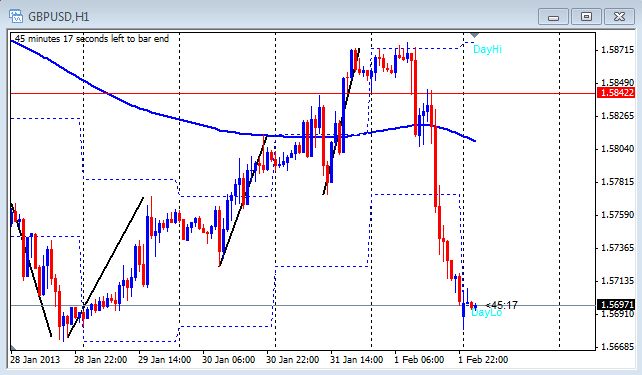This screenshot has width=642, height=375.
Task: Click the GBPUSD,H1 window title
Action: coord(59,17)
